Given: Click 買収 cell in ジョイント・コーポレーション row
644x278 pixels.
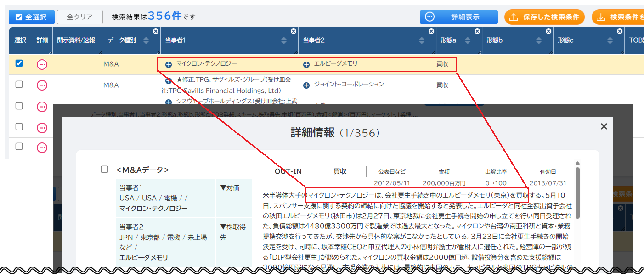Looking at the screenshot, I should coord(442,85).
